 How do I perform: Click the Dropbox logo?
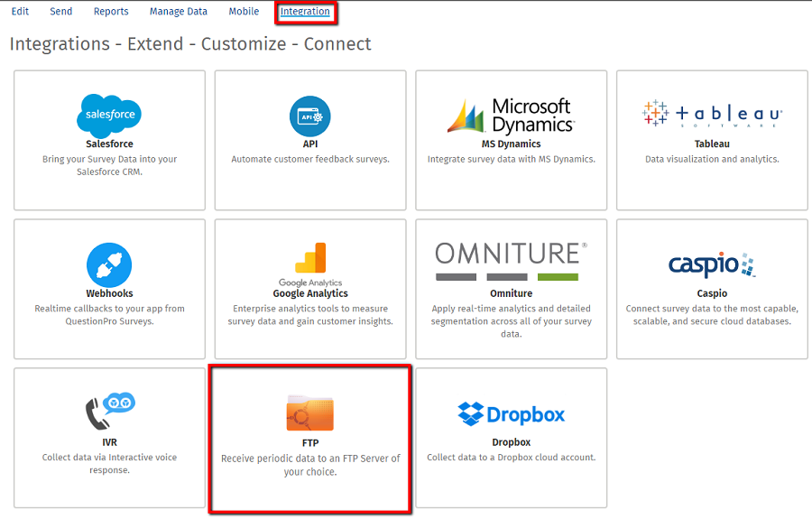(x=511, y=414)
